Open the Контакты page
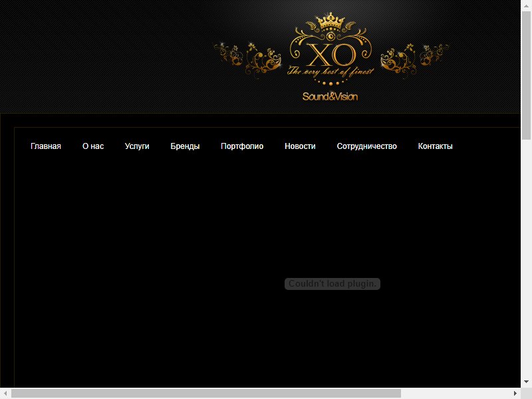Screen dimensions: 532x399 tap(436, 146)
